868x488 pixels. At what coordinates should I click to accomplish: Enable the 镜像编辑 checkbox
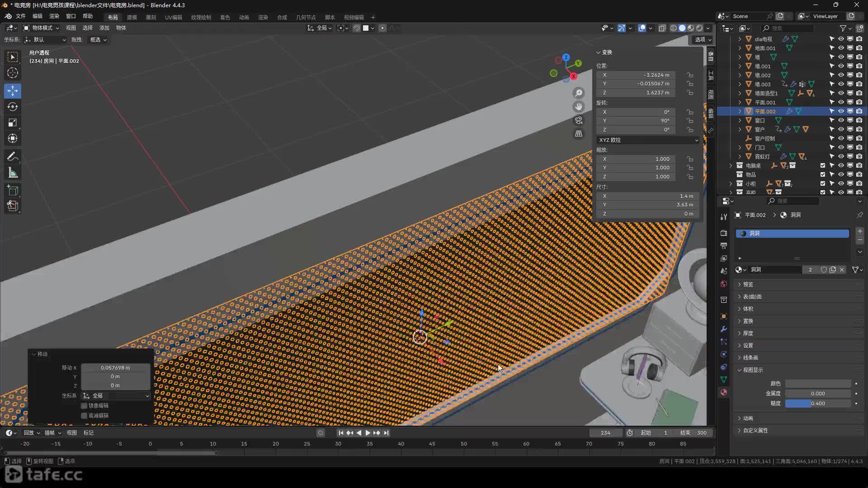click(x=84, y=406)
